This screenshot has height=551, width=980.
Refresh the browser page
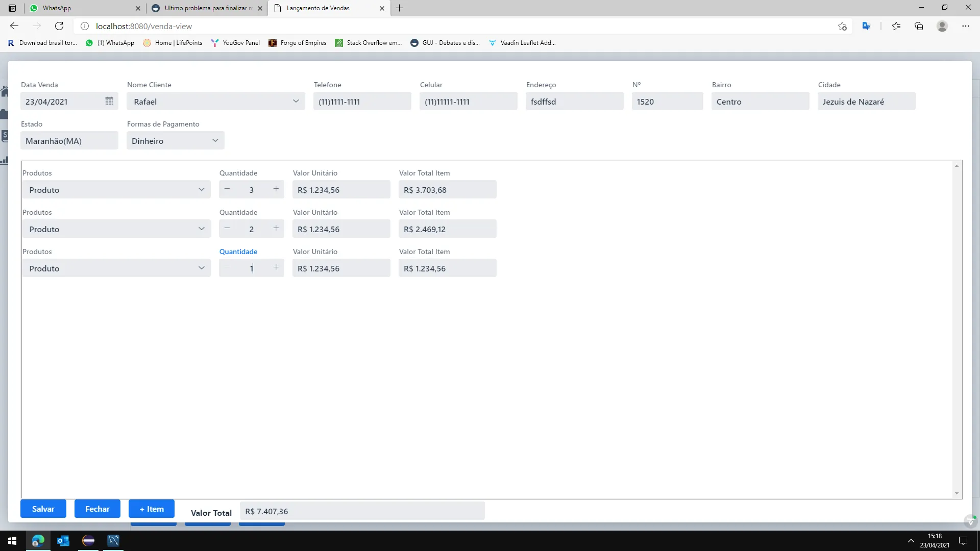point(59,26)
